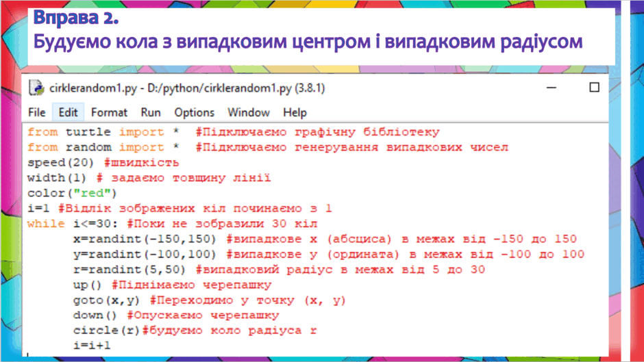Click the color("red") code line

pyautogui.click(x=73, y=193)
